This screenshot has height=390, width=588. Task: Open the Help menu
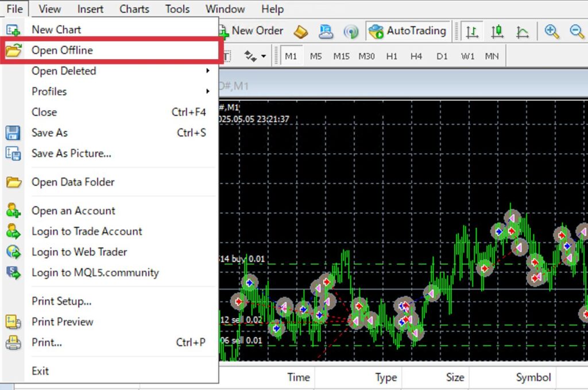[x=273, y=9]
